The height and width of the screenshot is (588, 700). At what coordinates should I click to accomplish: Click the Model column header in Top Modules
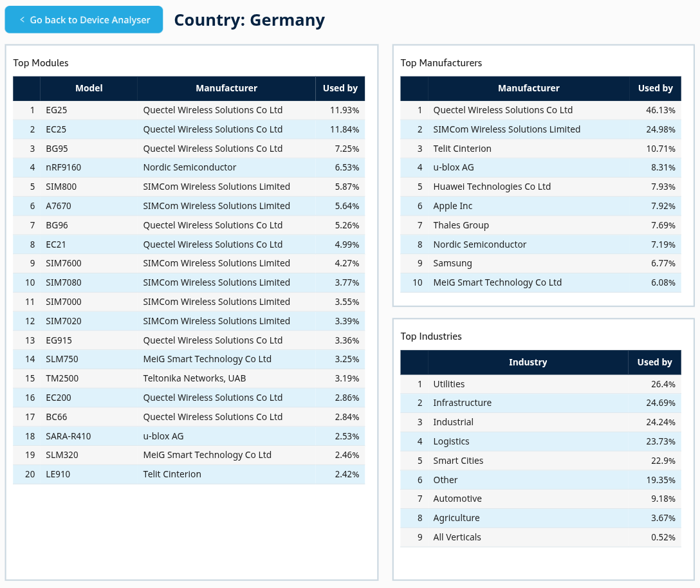coord(89,88)
